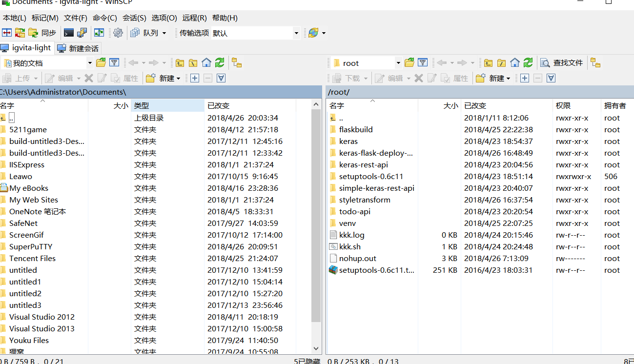The image size is (634, 364).
Task: Switch to the igvita-light session tab
Action: point(26,48)
